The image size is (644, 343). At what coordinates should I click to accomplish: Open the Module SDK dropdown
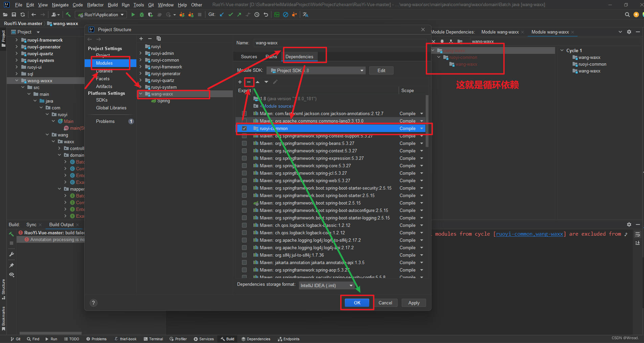(316, 70)
